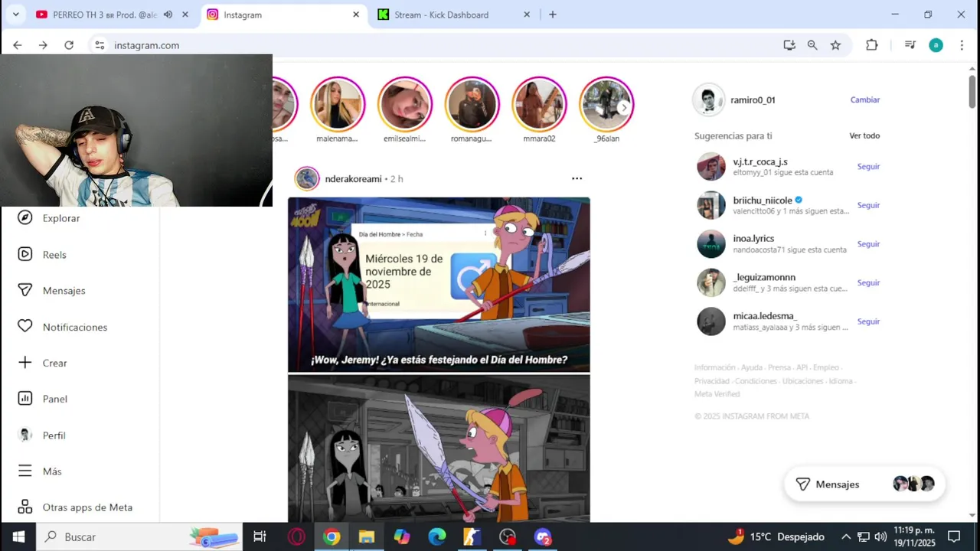Go back using browser back arrow
Screen dimensions: 980x551
pos(18,45)
